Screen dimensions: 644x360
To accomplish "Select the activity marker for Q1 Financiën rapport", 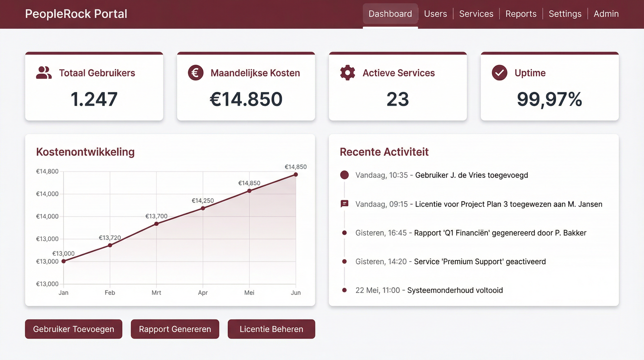I will tap(344, 233).
